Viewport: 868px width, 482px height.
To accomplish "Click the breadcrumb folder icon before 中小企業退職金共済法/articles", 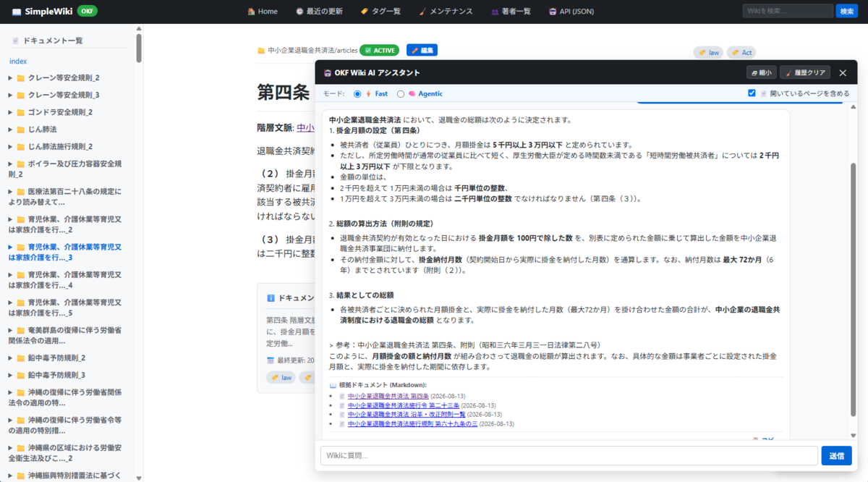I will [261, 51].
